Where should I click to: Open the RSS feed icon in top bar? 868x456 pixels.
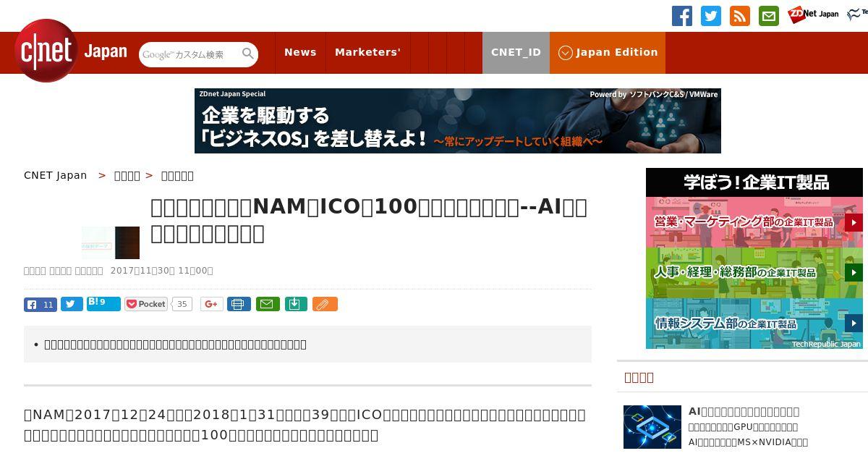pyautogui.click(x=740, y=16)
